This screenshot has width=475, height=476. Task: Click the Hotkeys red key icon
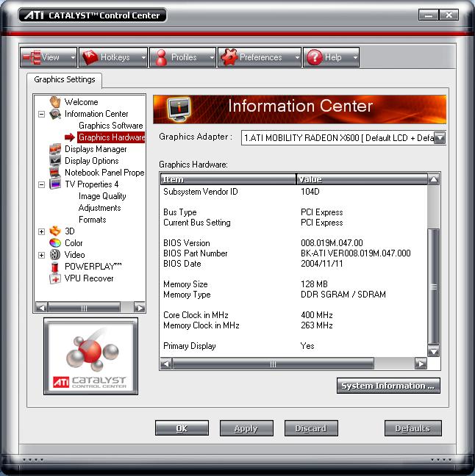90,57
